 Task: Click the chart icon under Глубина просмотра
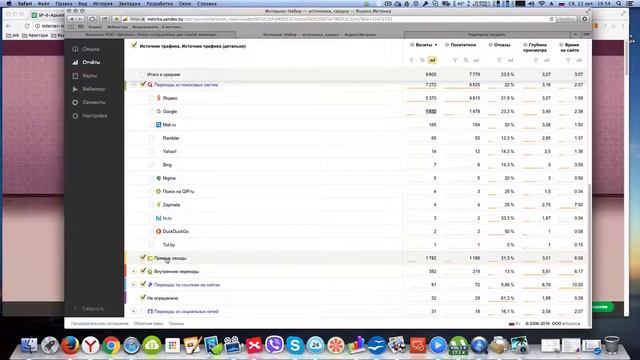[x=547, y=60]
